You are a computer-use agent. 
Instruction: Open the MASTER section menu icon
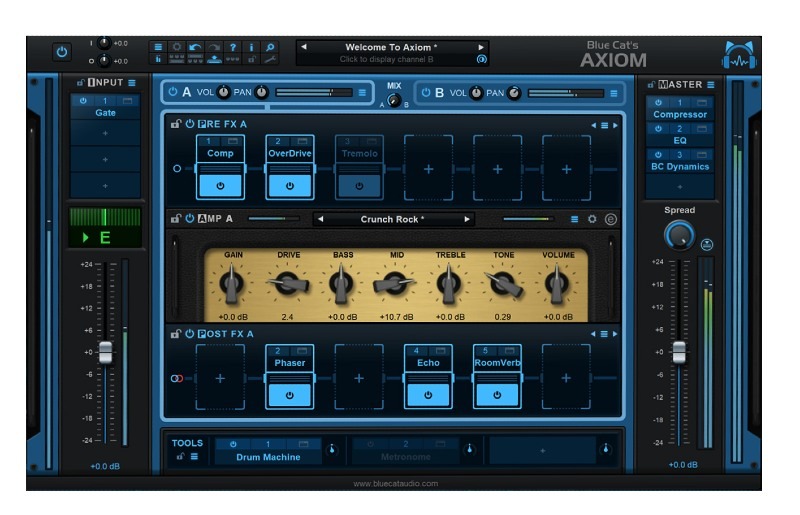pos(711,85)
